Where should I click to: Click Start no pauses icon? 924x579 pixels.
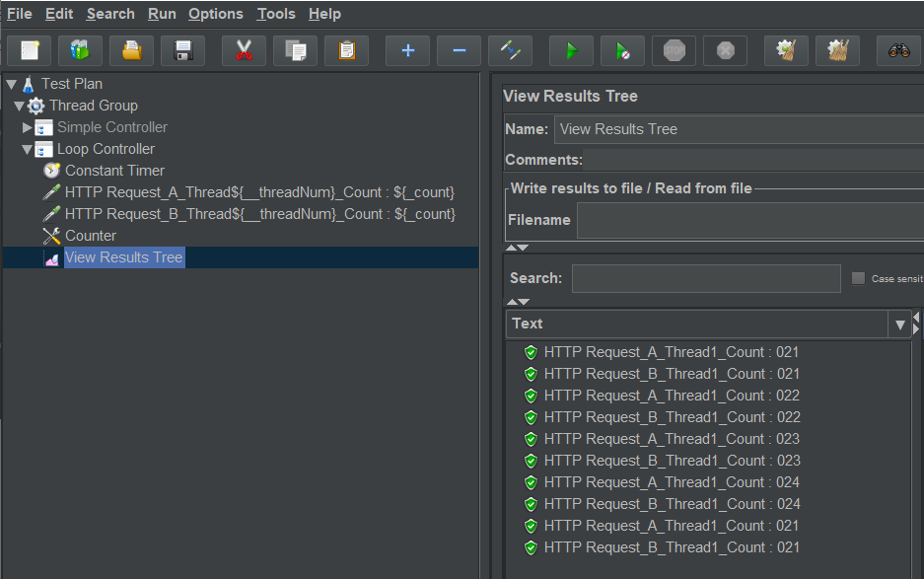[623, 50]
